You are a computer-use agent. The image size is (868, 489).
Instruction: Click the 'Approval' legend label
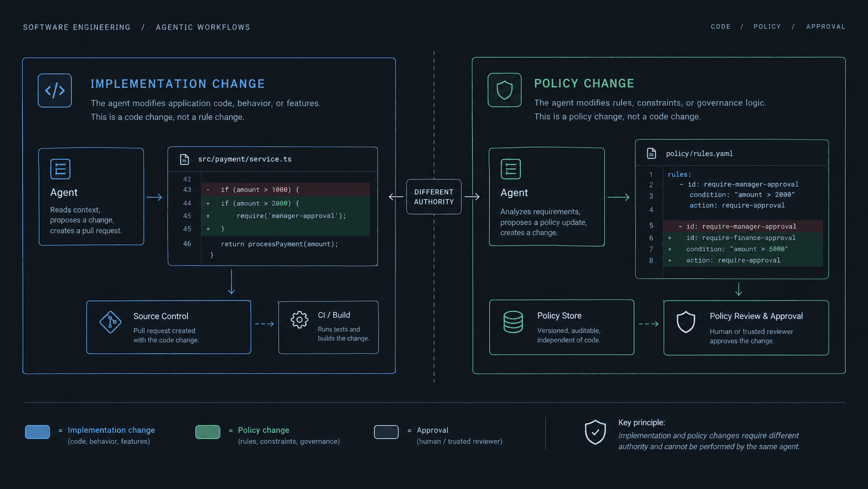pos(432,430)
